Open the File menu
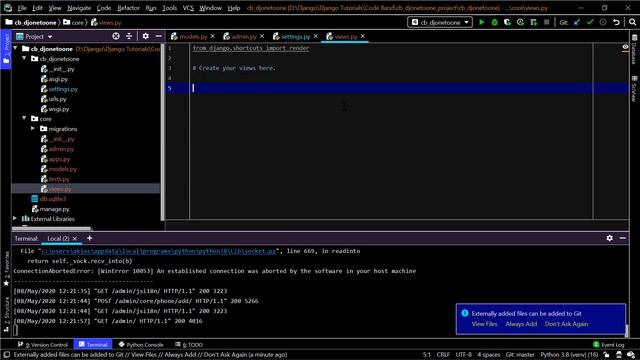Image resolution: width=640 pixels, height=360 pixels. pos(22,8)
